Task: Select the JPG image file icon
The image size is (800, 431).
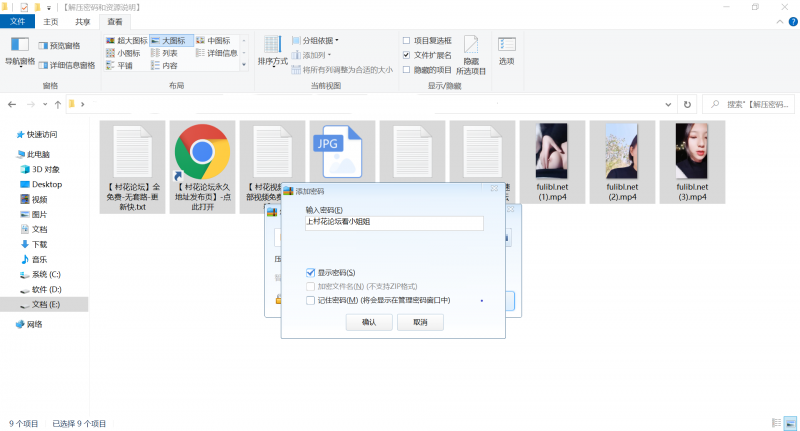Action: pos(341,152)
